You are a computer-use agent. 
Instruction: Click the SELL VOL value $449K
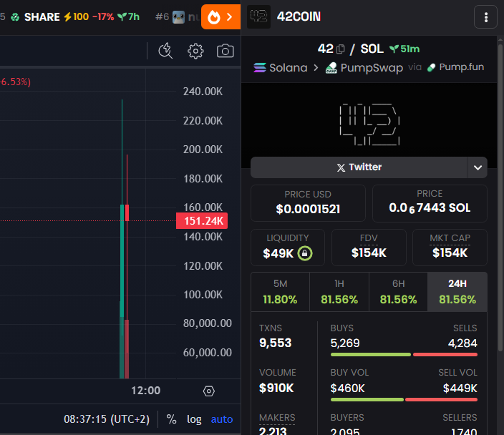click(460, 388)
